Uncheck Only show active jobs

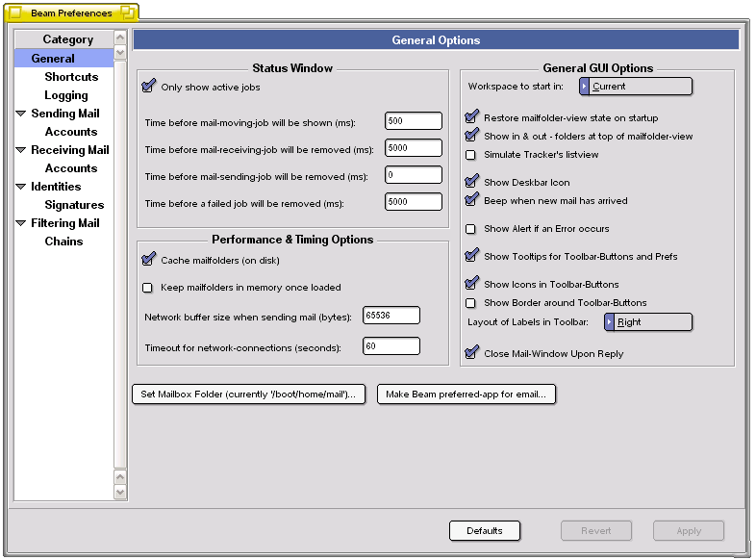[148, 88]
